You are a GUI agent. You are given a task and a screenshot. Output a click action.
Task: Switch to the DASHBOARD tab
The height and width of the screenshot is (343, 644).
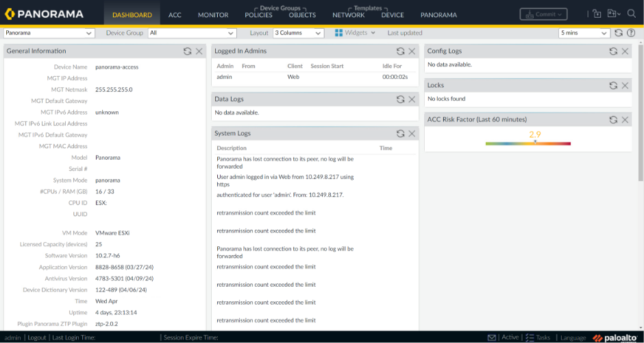coord(132,15)
